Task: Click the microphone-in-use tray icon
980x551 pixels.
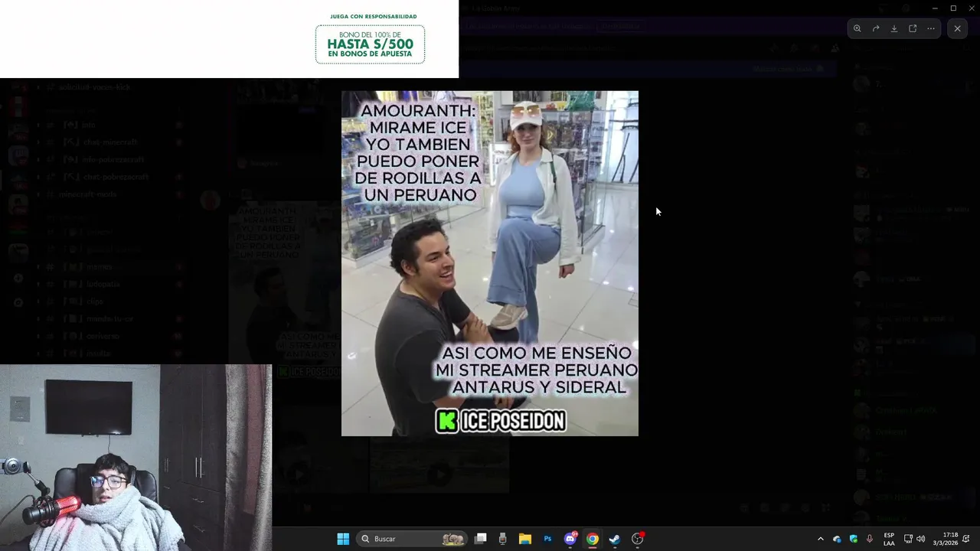Action: coord(870,539)
